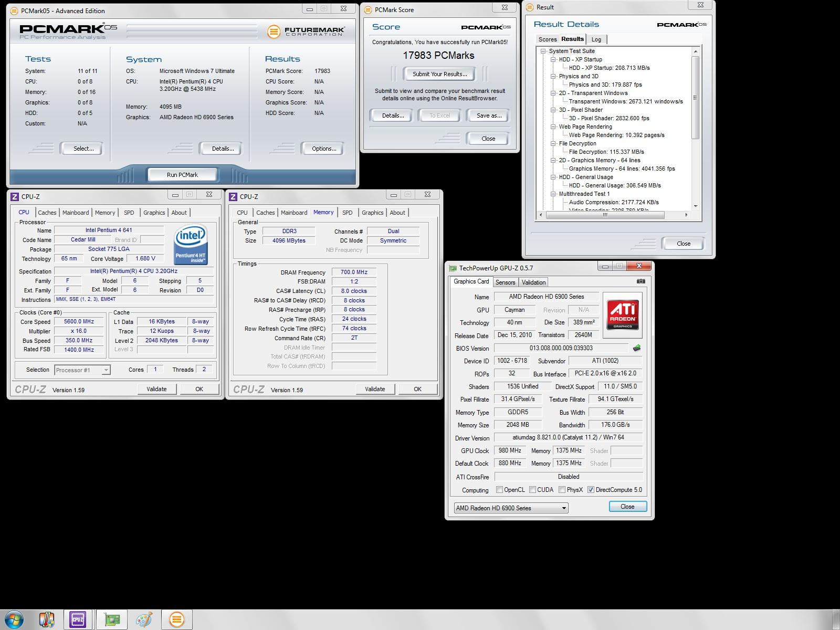This screenshot has width=840, height=630.
Task: Click the PCMark05 Advanced Edition title icon
Action: 14,10
